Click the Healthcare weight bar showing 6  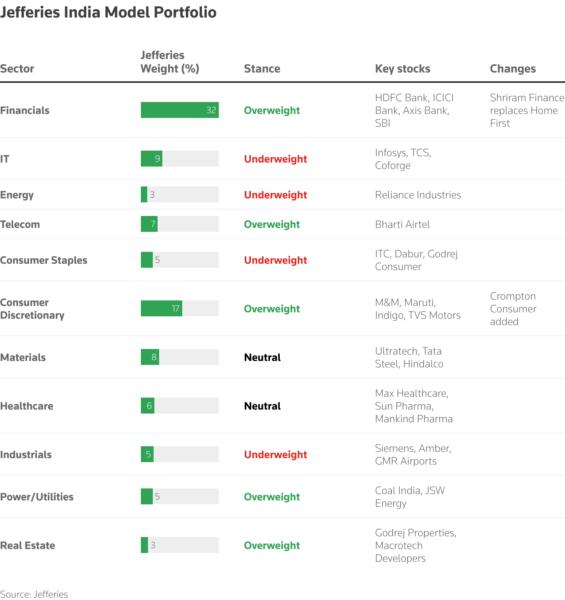180,406
